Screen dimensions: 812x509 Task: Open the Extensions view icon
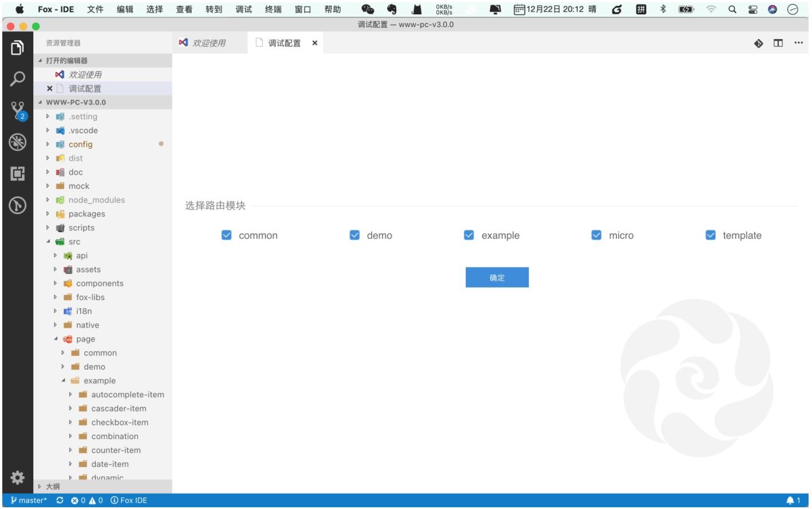click(x=17, y=173)
